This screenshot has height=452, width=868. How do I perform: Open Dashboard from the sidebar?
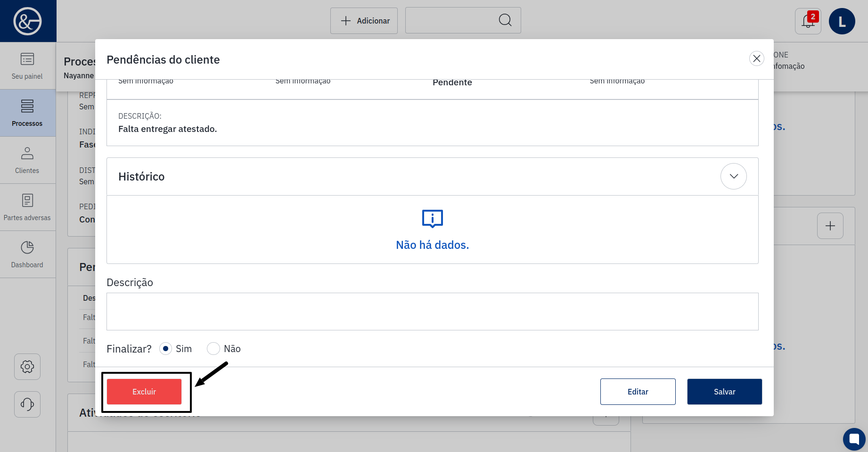[x=27, y=255]
